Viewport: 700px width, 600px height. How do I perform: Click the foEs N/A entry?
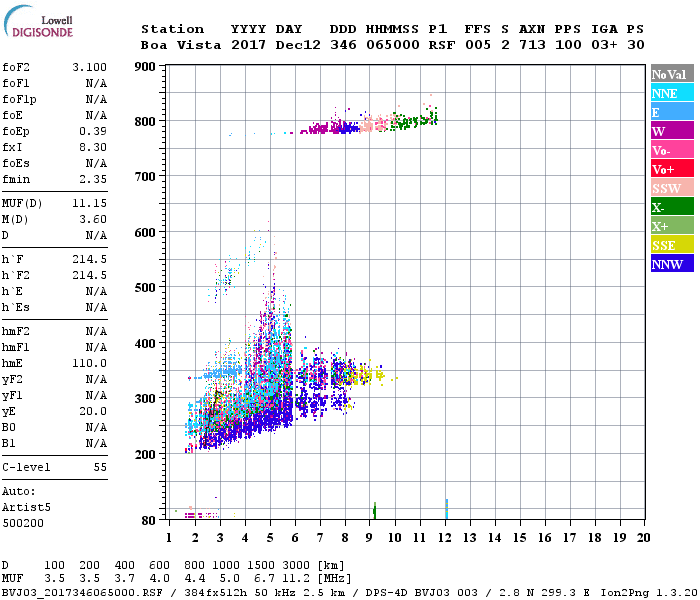tap(54, 163)
